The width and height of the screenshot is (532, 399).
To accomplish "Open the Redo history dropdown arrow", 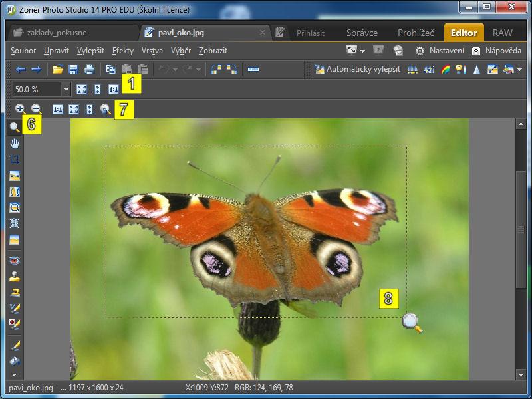I will [x=198, y=70].
